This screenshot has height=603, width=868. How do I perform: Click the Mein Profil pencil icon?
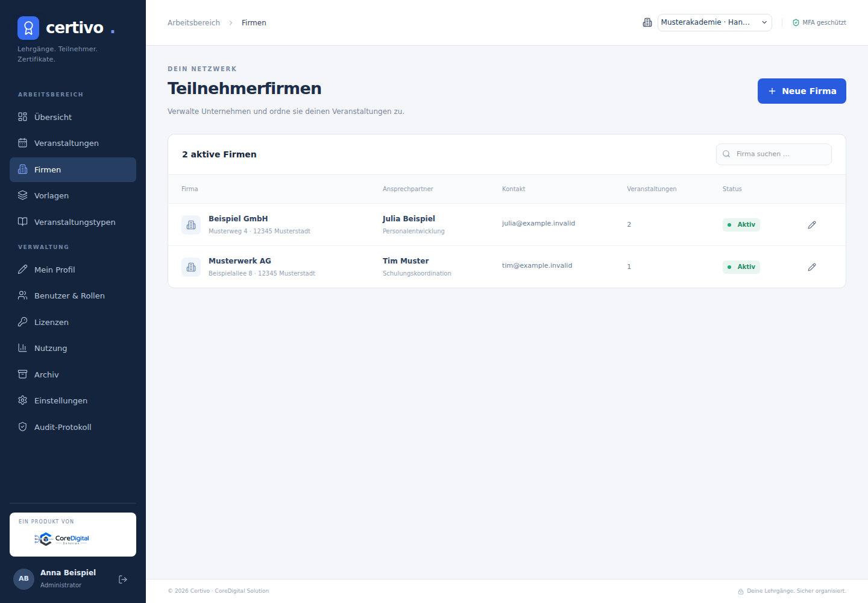[23, 270]
